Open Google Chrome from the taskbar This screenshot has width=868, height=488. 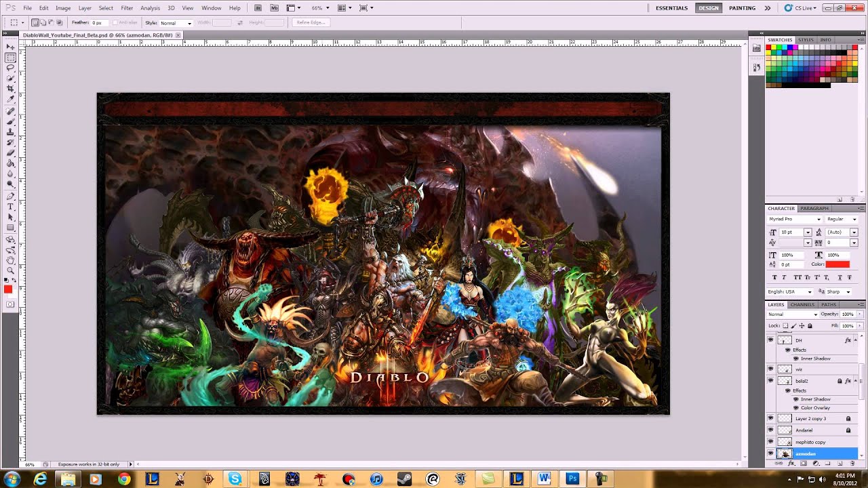pyautogui.click(x=124, y=479)
